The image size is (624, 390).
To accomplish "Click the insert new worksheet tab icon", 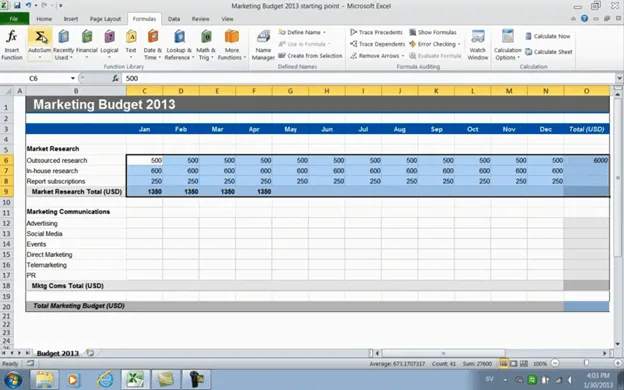I will pyautogui.click(x=90, y=353).
